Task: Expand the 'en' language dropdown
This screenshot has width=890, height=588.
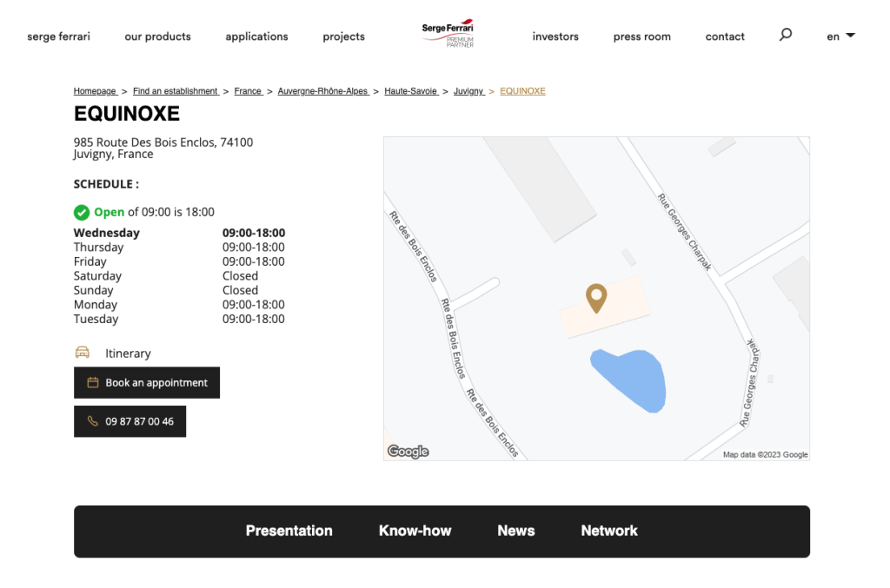Action: point(840,36)
